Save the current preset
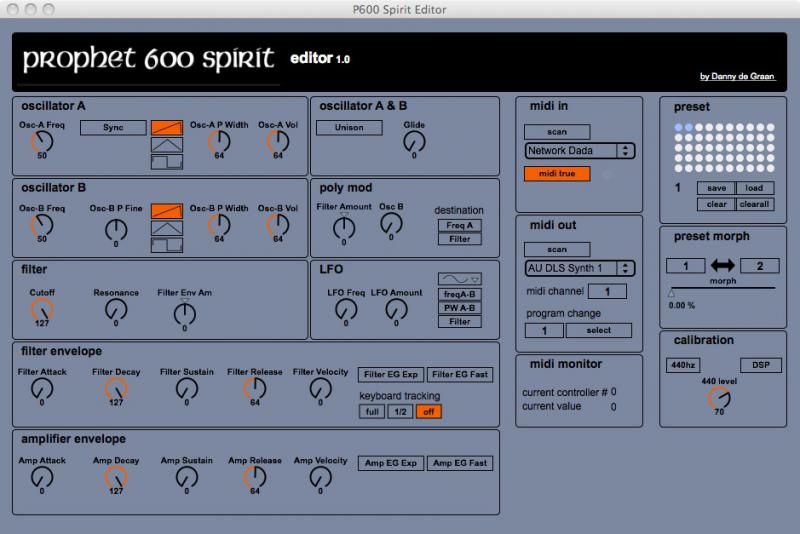The image size is (800, 534). (x=716, y=188)
